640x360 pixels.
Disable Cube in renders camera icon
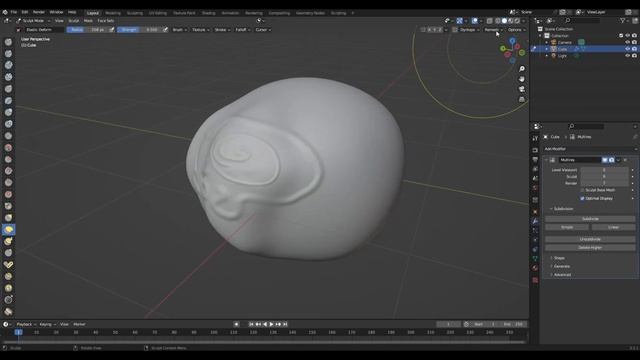(x=634, y=49)
